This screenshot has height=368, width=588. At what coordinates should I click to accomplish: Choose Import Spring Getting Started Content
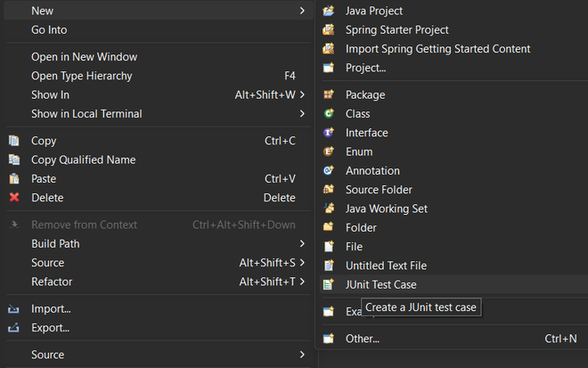pos(437,49)
